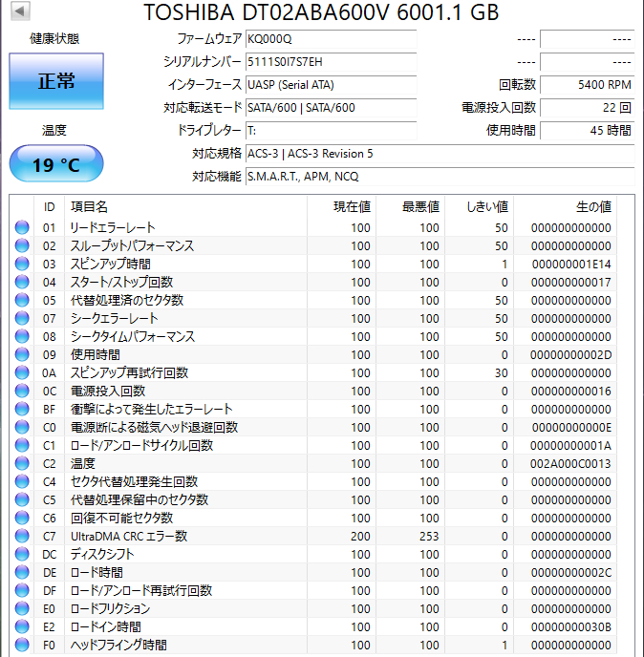Click raw value 000000001E14
The width and height of the screenshot is (644, 657).
tap(571, 265)
